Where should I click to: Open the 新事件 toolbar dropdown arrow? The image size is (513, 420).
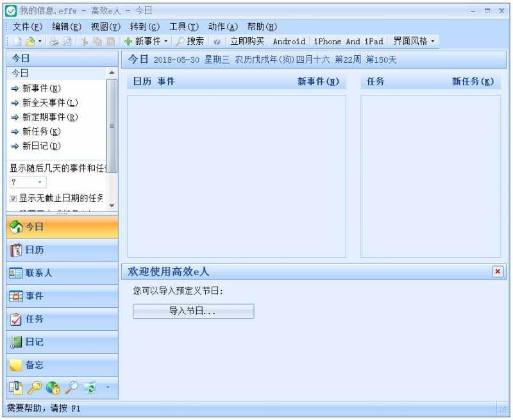pyautogui.click(x=167, y=42)
